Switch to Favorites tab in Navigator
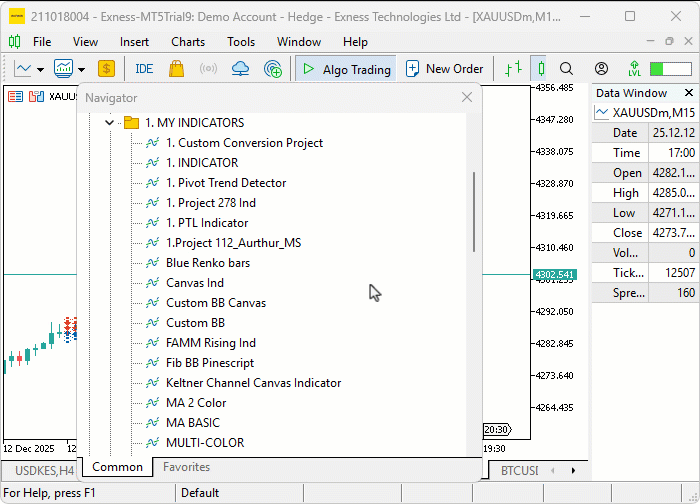 pos(186,467)
